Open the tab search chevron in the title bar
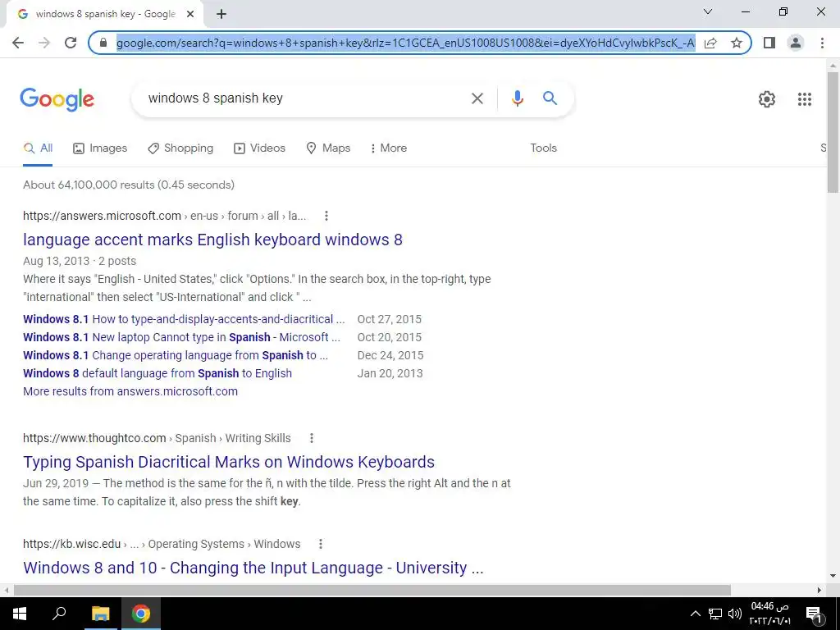840x630 pixels. [x=708, y=11]
